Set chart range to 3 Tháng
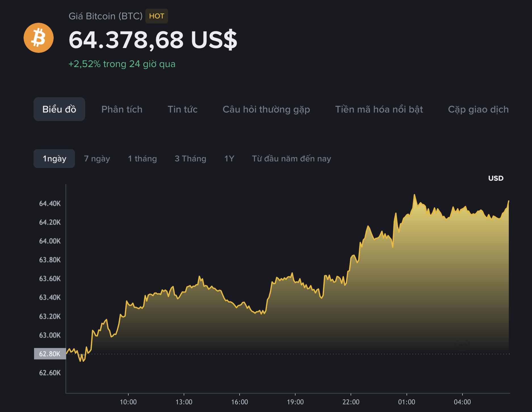 pyautogui.click(x=190, y=159)
